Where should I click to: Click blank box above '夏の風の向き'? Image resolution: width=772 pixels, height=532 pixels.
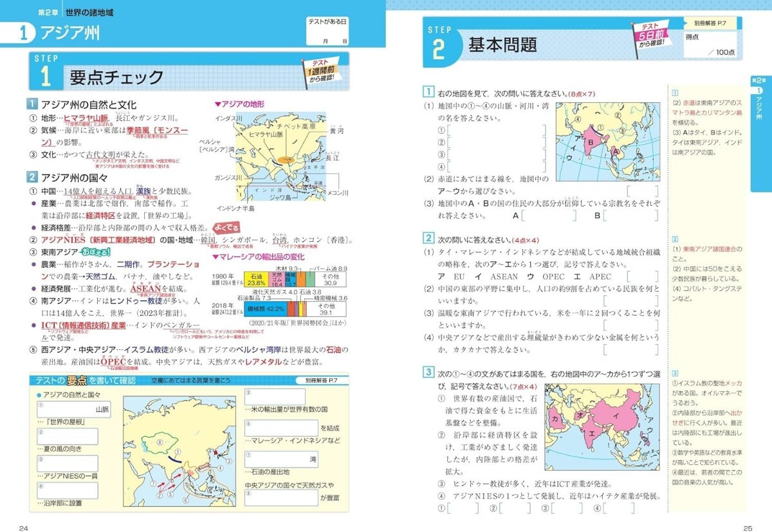[x=67, y=436]
